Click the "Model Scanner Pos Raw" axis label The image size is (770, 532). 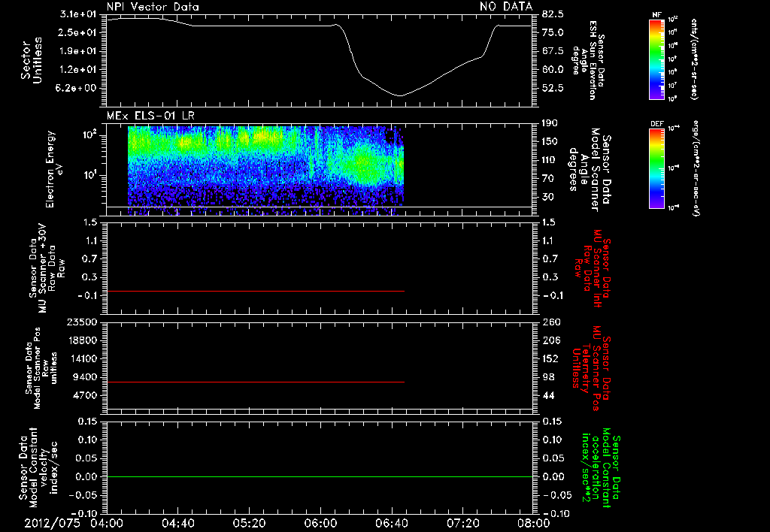(x=41, y=368)
